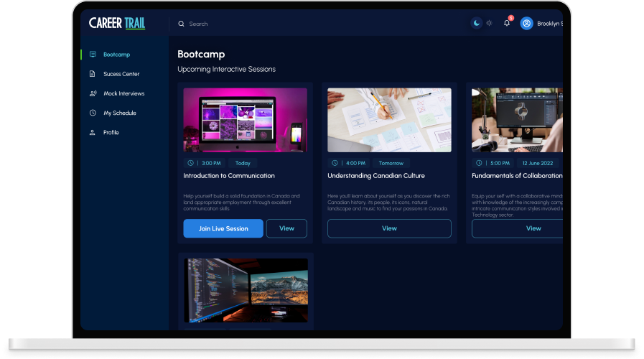Image resolution: width=644 pixels, height=359 pixels.
Task: Click the Mock Interviews people icon
Action: pos(93,93)
